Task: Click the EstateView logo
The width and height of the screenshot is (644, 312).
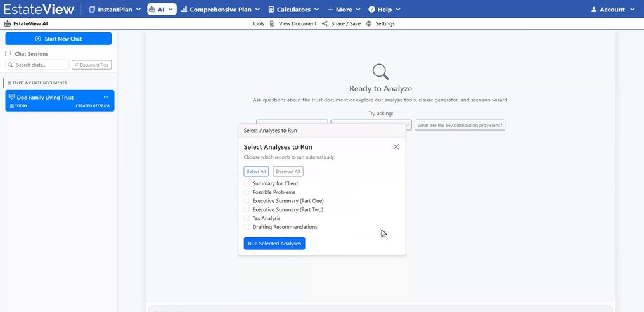Action: 39,9
